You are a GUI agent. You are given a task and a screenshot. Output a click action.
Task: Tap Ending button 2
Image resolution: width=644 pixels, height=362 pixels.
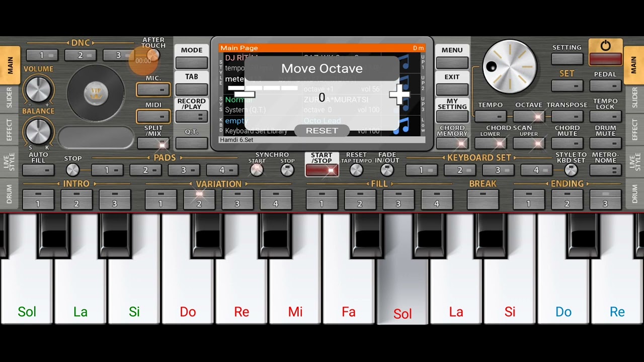tap(567, 199)
